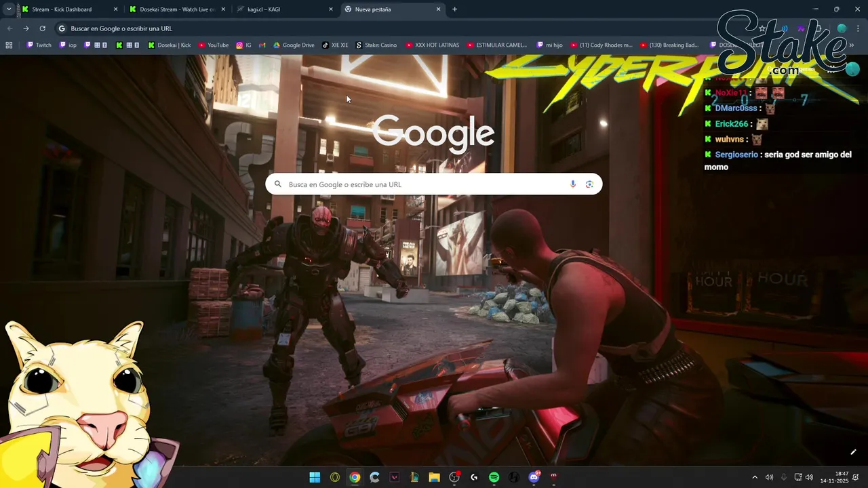Open the Cody Rhodes YouTube bookmark
The width and height of the screenshot is (868, 488).
coord(601,45)
